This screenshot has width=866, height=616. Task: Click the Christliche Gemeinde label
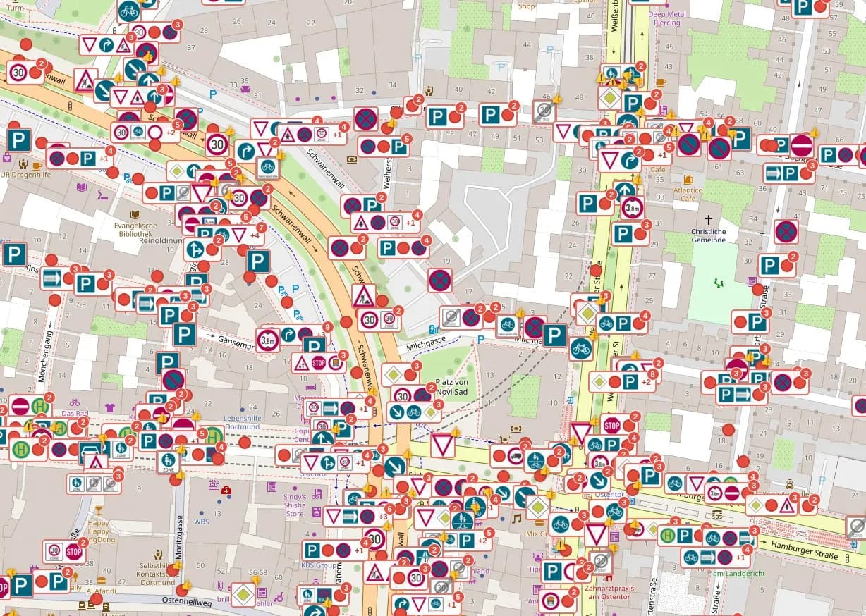pyautogui.click(x=709, y=235)
